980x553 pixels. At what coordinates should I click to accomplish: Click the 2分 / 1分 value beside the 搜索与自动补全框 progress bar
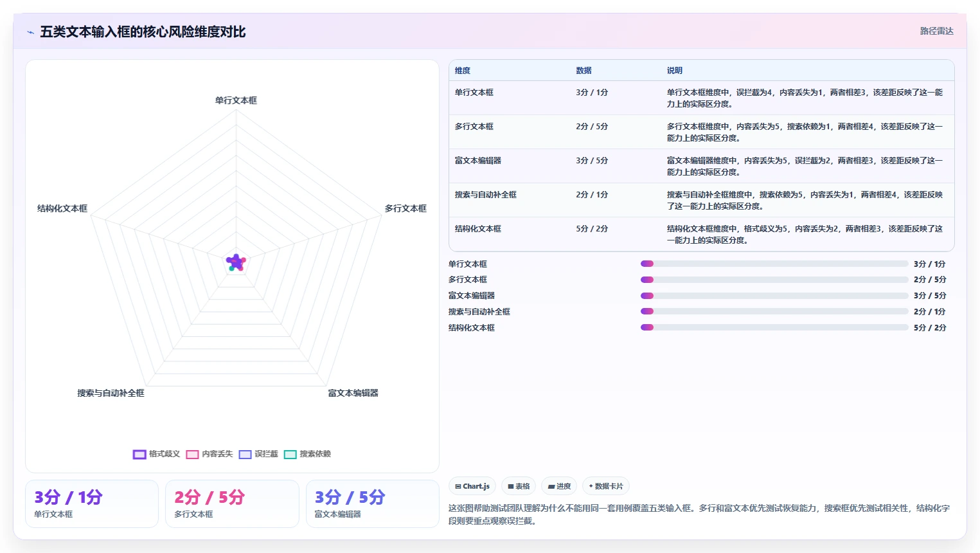930,312
